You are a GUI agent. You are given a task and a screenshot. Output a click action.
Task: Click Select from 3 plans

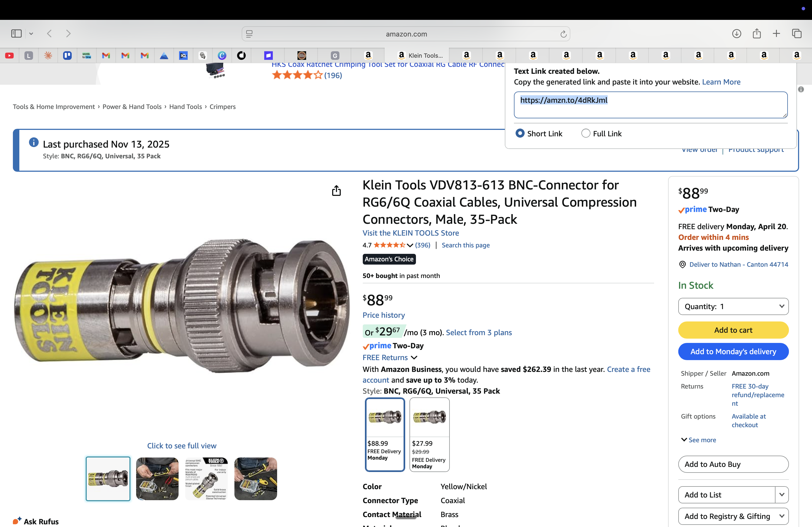point(479,332)
